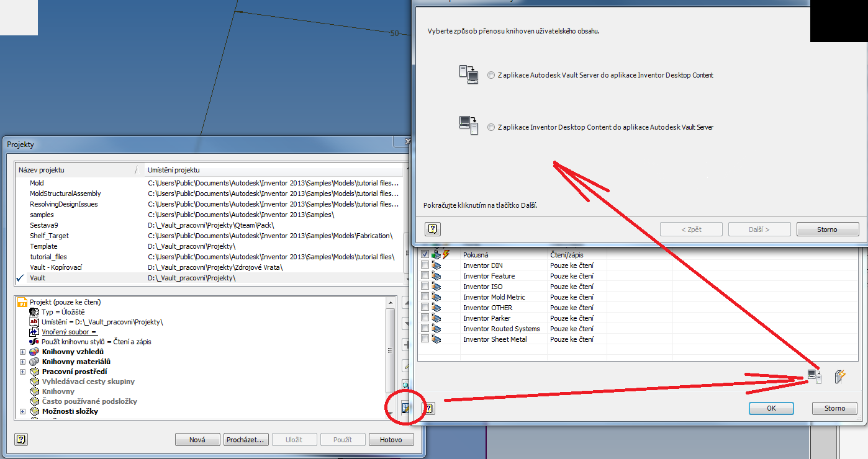Expand the Knihovny vzhledů tree node
868x459 pixels.
[x=22, y=352]
